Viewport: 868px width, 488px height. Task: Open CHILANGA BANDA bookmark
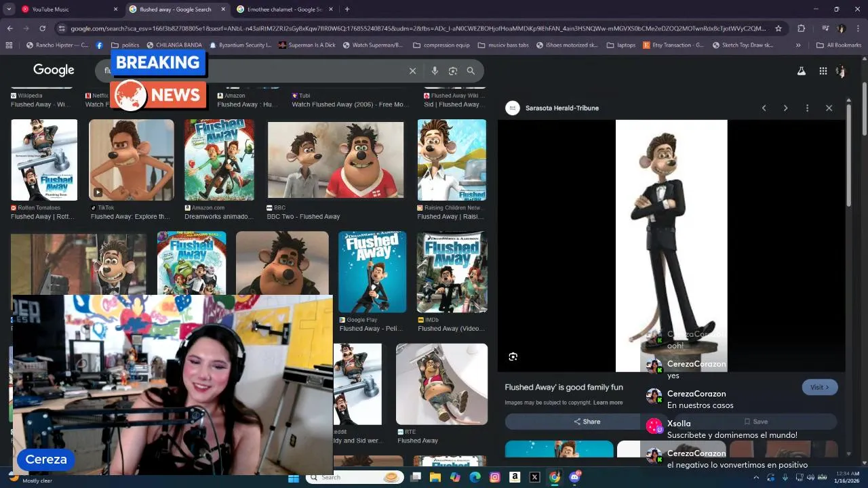pyautogui.click(x=173, y=45)
